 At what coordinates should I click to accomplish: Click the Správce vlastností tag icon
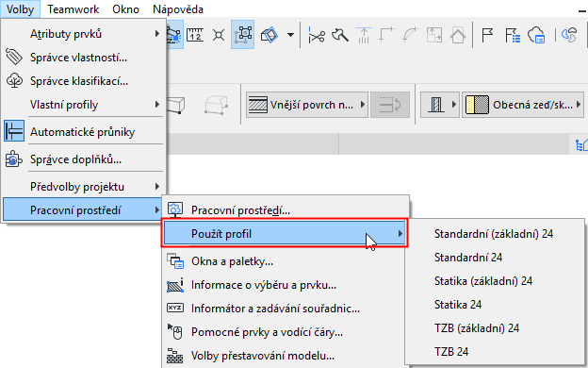tap(14, 57)
